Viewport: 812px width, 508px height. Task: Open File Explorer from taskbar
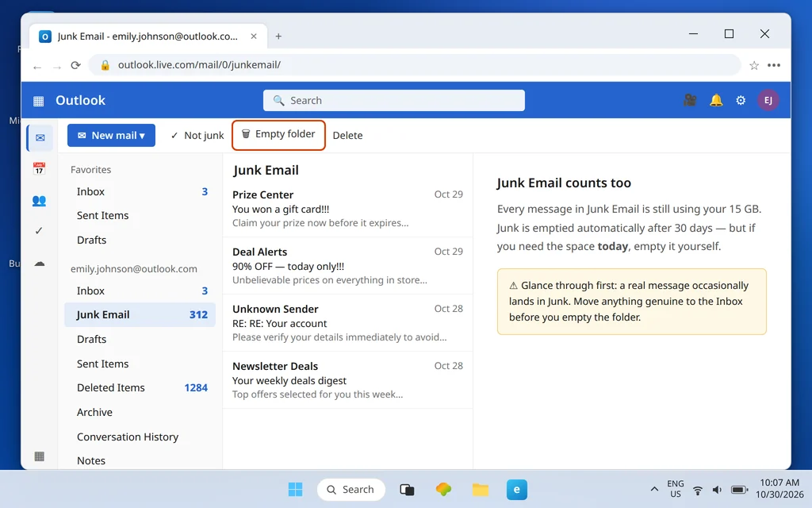481,489
